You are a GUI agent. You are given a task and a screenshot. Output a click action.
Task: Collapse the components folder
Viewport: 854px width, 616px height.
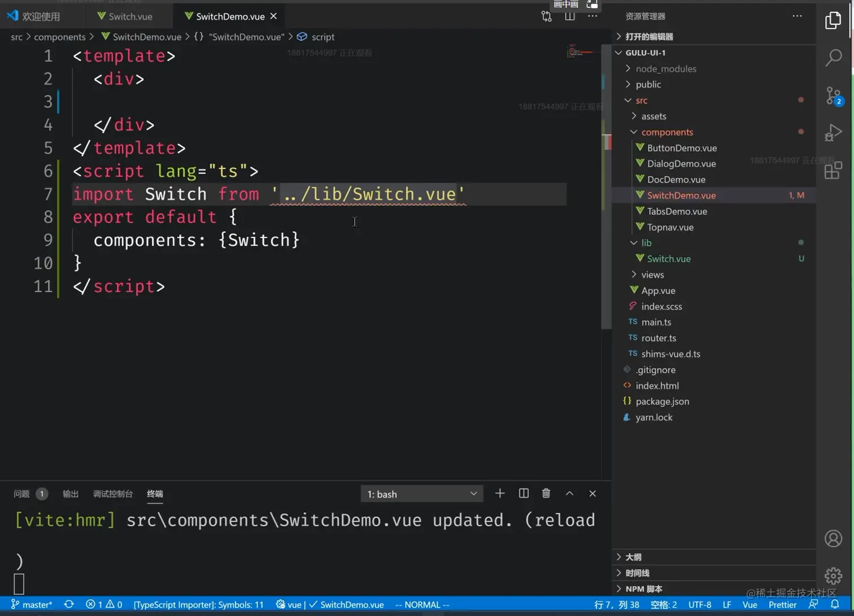coord(666,132)
